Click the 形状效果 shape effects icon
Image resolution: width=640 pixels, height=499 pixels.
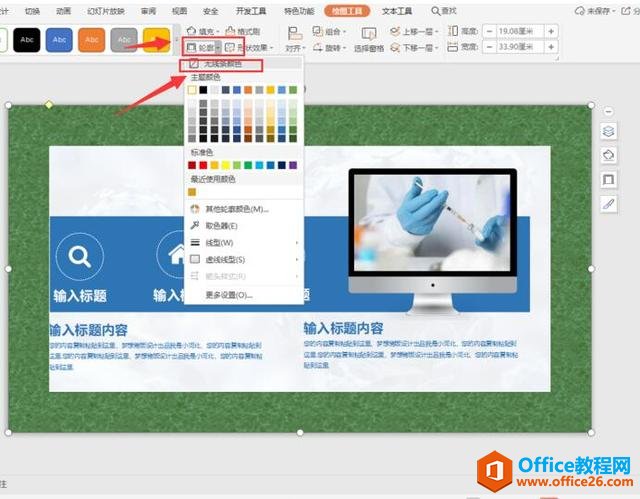click(x=230, y=48)
